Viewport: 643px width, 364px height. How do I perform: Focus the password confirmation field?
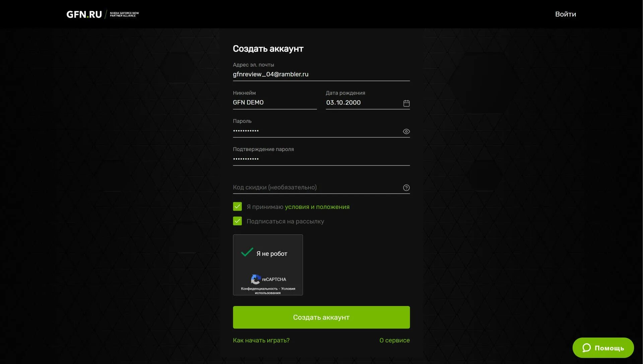click(321, 159)
